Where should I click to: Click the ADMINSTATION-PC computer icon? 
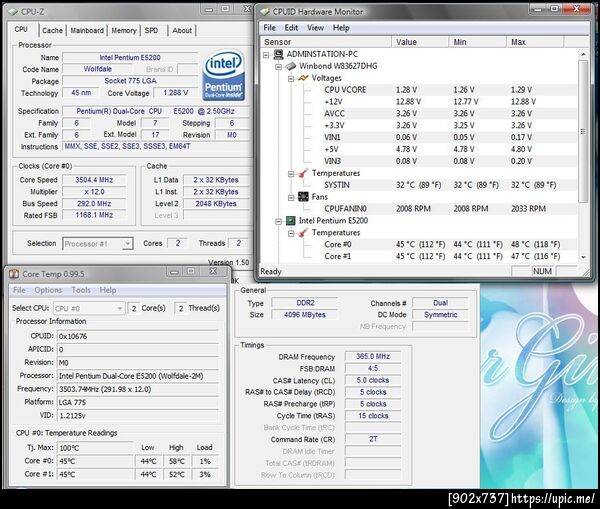[279, 54]
